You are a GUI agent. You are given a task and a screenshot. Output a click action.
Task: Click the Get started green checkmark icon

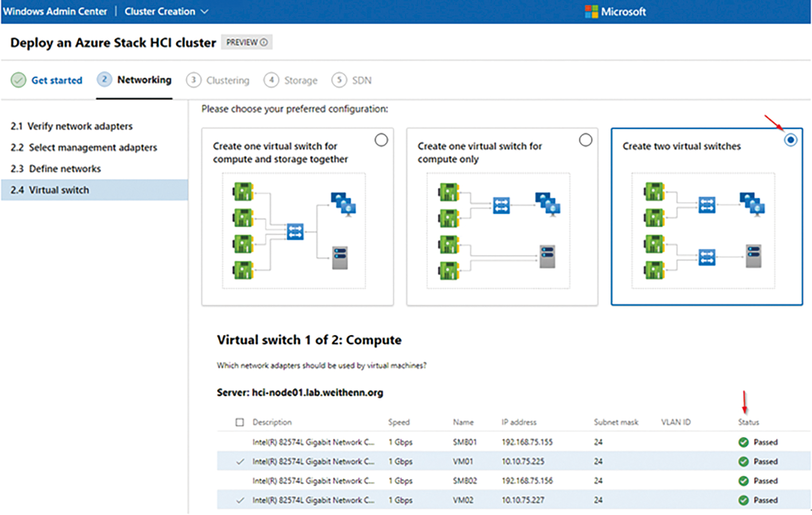[x=18, y=80]
